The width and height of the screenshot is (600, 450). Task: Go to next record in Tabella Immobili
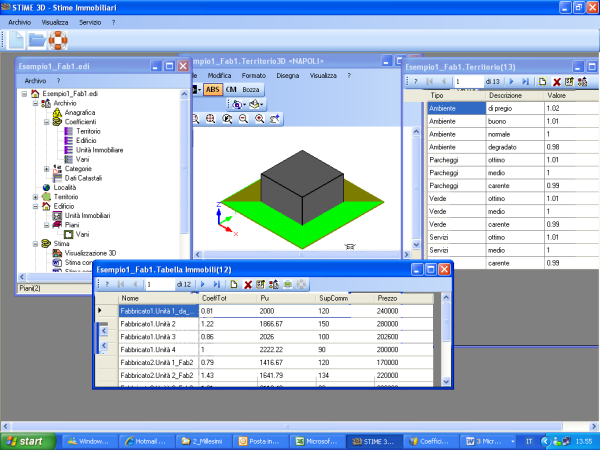tap(204, 285)
